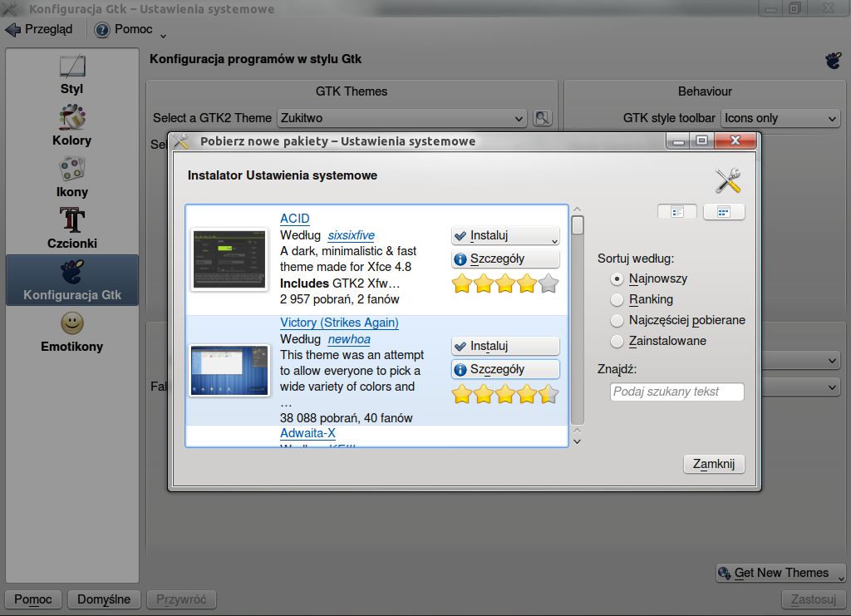
Task: Click the scroll up arrow of theme list
Action: click(x=578, y=209)
